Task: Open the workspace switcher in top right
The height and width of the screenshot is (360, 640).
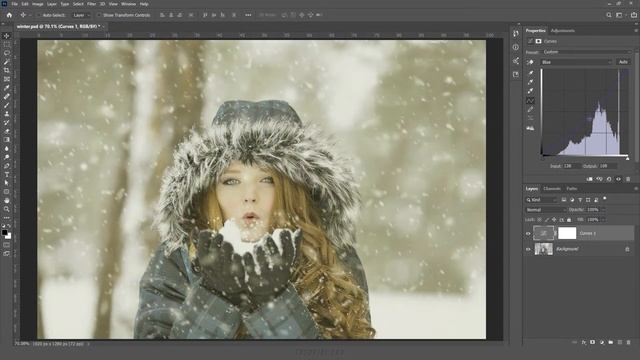Action: coord(620,15)
